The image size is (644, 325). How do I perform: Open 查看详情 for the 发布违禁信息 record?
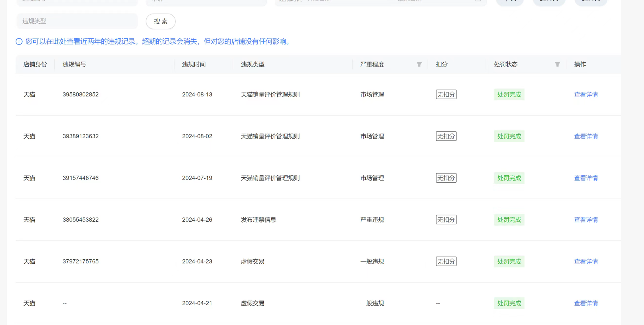coord(586,220)
